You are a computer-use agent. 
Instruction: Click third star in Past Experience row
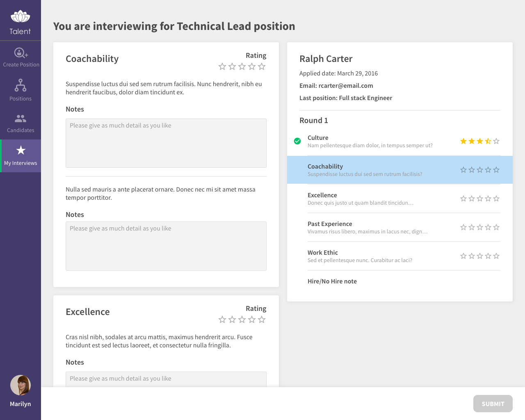480,227
